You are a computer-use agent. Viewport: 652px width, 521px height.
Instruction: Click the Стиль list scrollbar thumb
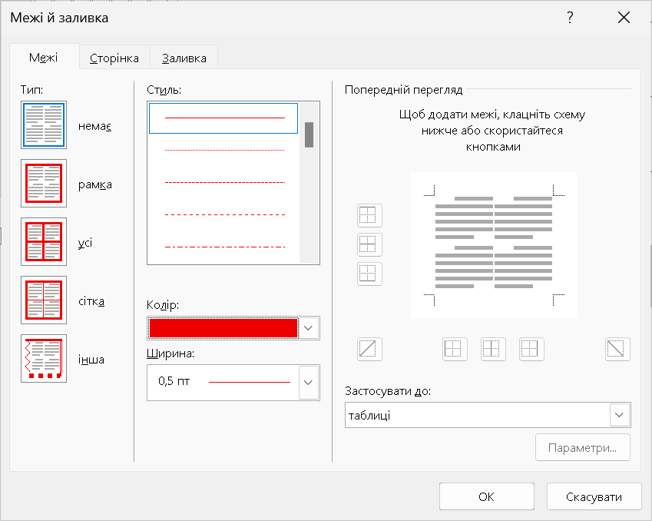click(x=309, y=135)
